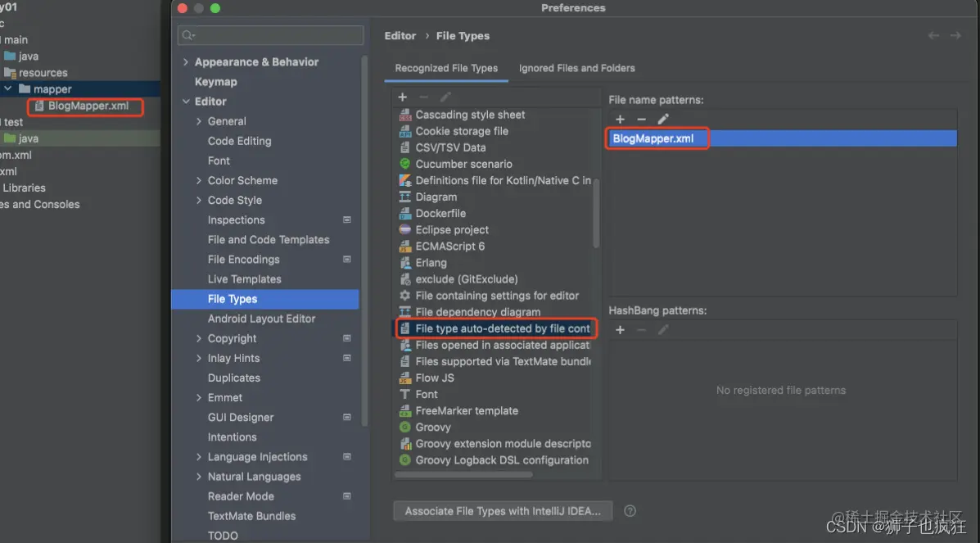Viewport: 980px width, 543px height.
Task: Expand the Code Style node
Action: tap(199, 200)
